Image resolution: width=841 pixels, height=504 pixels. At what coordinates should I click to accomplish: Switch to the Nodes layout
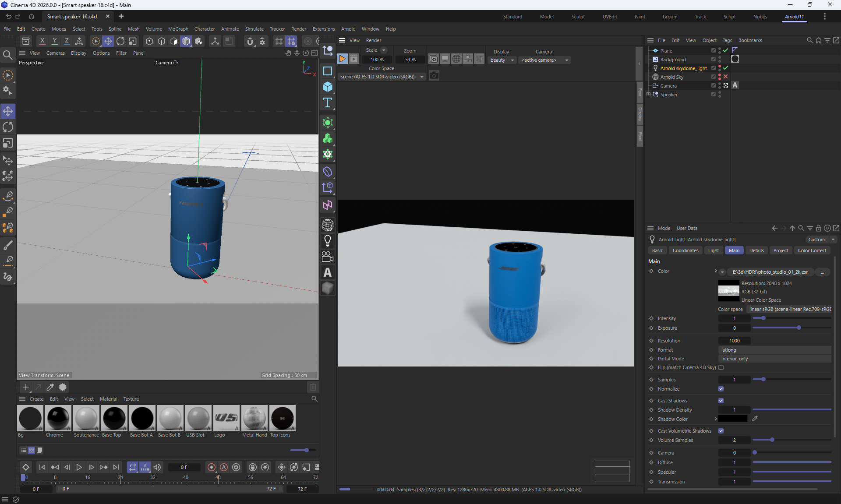pyautogui.click(x=760, y=17)
